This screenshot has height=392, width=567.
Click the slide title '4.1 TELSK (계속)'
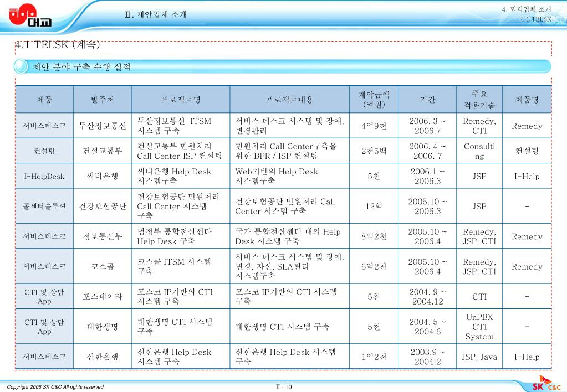click(x=58, y=44)
